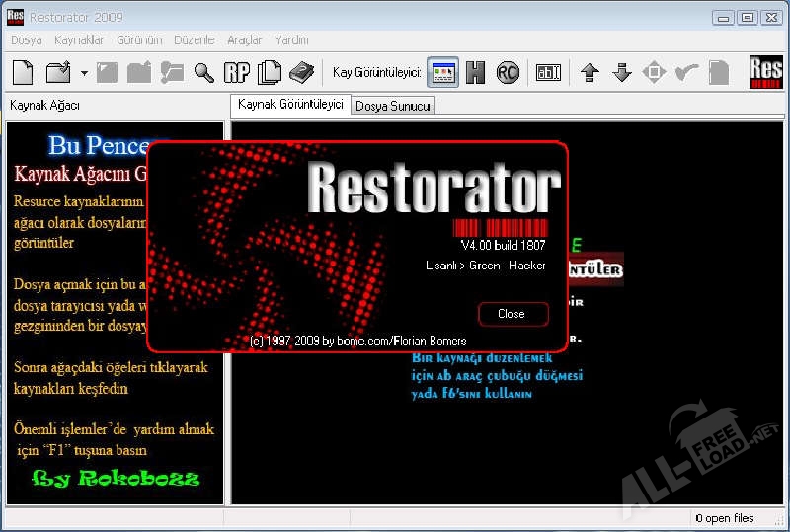Click the ab| edit mode icon
This screenshot has height=532, width=790.
click(548, 72)
